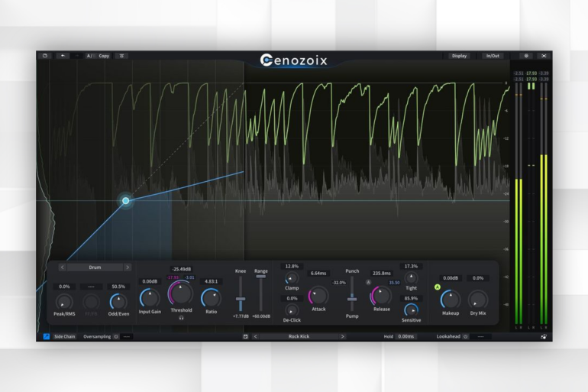Click the Knee +7.77dB value
Image resolution: width=588 pixels, height=392 pixels.
(241, 316)
